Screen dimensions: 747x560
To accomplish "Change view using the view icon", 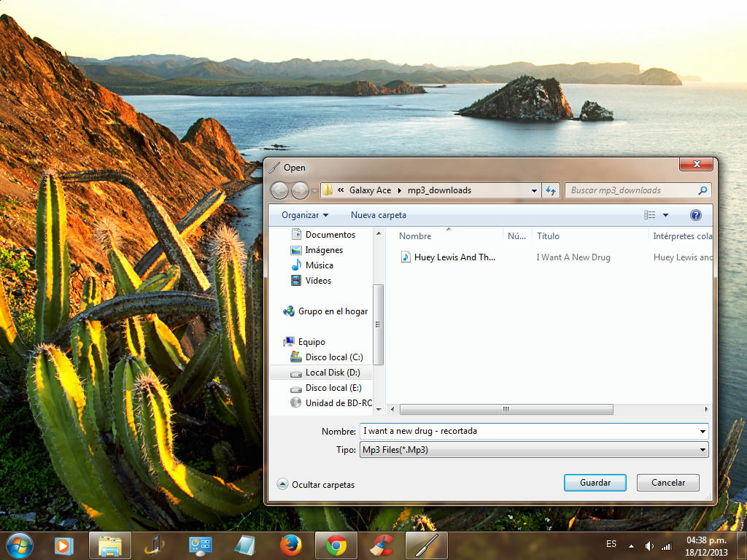I will point(649,215).
